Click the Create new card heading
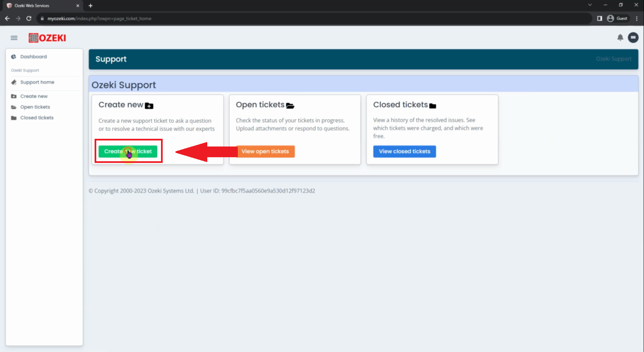The height and width of the screenshot is (352, 644). click(121, 105)
